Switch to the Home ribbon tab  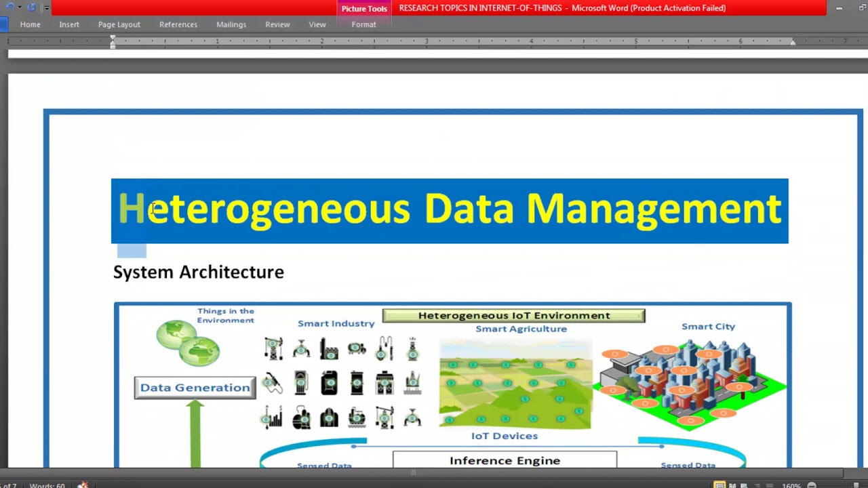(x=31, y=24)
